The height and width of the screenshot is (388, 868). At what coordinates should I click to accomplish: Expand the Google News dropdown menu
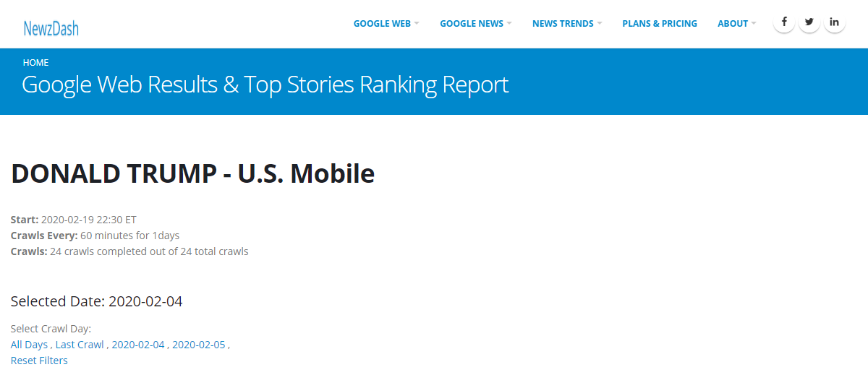click(476, 24)
